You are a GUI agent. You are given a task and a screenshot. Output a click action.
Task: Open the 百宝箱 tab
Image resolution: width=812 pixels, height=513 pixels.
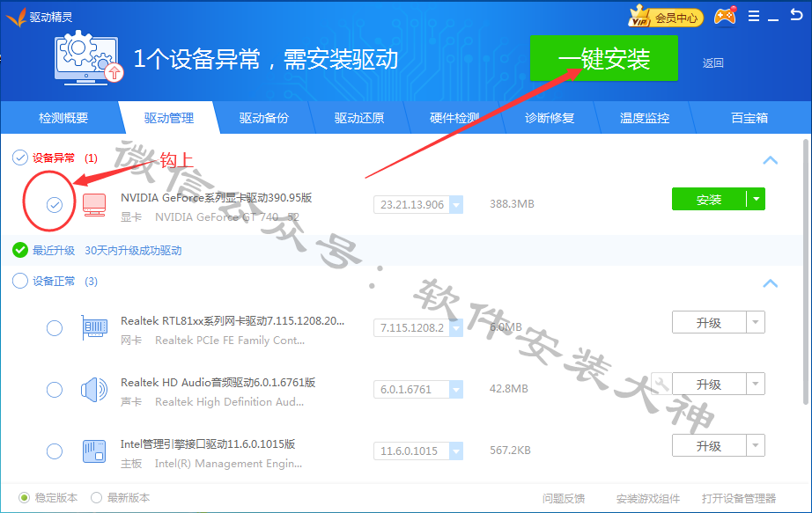tap(749, 118)
